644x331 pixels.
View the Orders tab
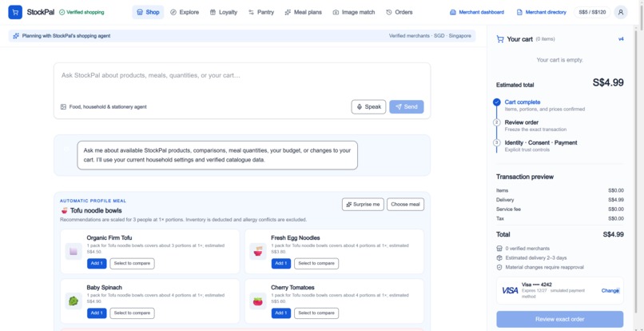pyautogui.click(x=400, y=12)
